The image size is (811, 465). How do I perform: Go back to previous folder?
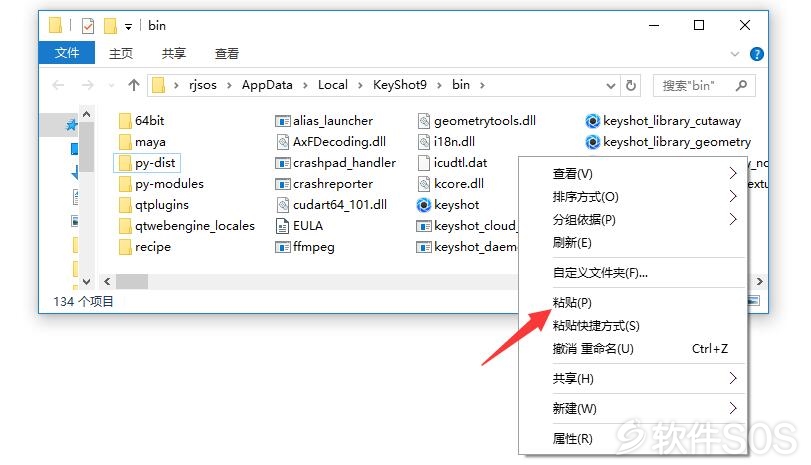(x=58, y=85)
